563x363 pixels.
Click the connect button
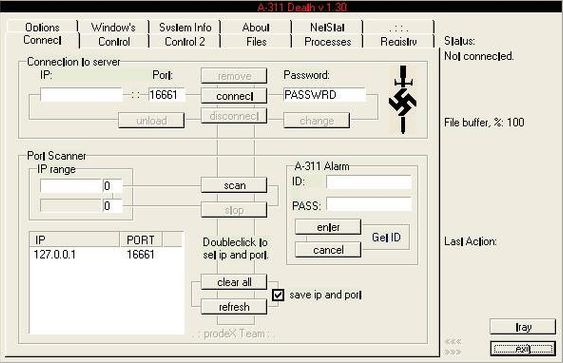point(234,96)
